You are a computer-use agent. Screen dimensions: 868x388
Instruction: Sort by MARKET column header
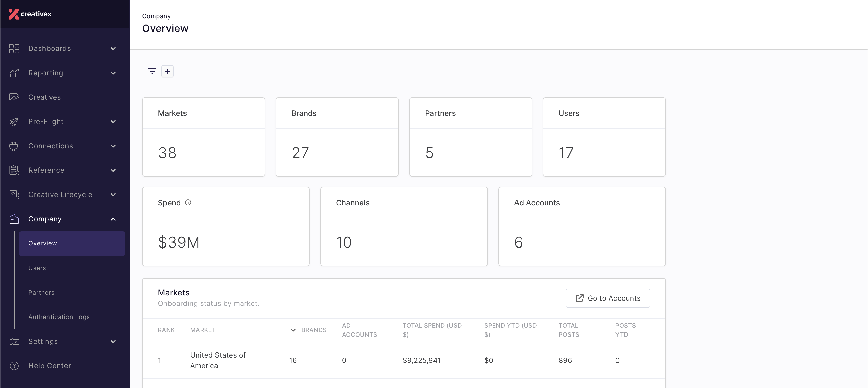point(203,330)
